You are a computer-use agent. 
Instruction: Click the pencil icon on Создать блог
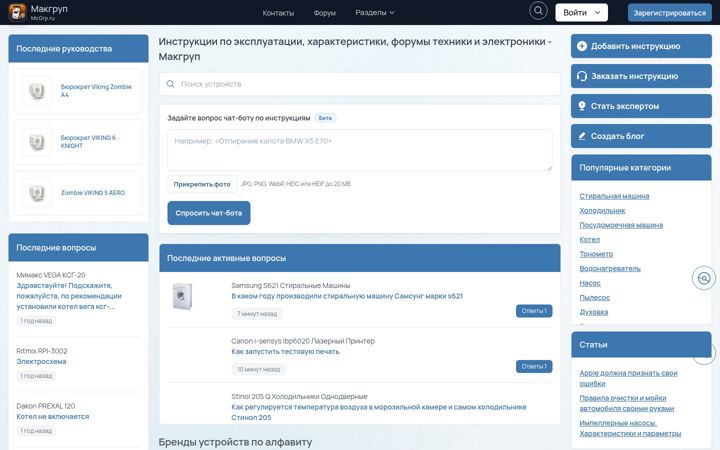point(582,136)
